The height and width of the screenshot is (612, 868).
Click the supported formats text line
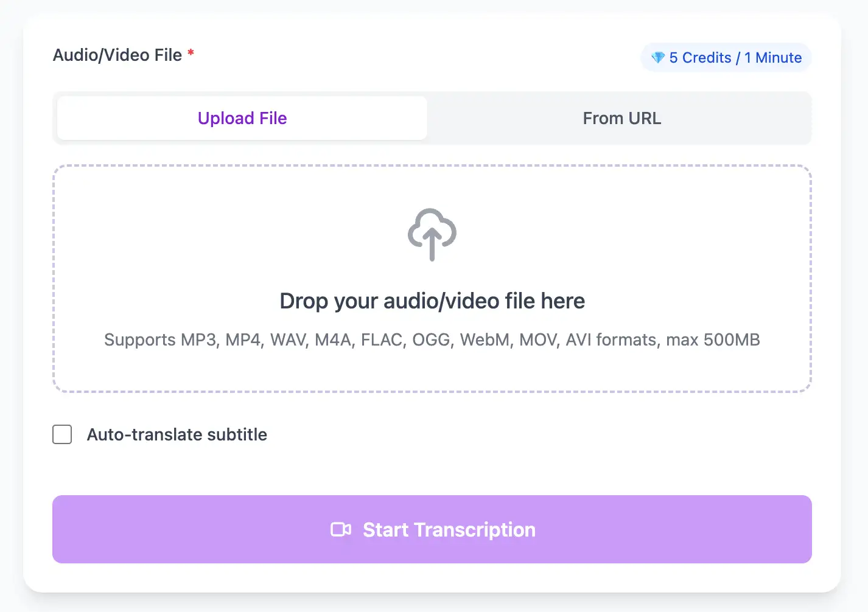click(432, 339)
